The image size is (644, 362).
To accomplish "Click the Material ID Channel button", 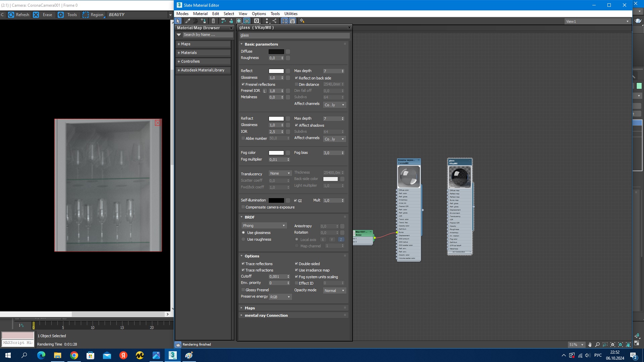I will click(257, 21).
